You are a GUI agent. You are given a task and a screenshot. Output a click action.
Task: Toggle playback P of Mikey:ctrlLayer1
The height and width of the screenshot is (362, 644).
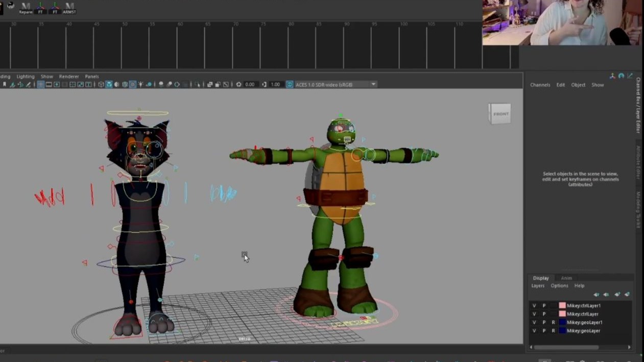point(544,306)
